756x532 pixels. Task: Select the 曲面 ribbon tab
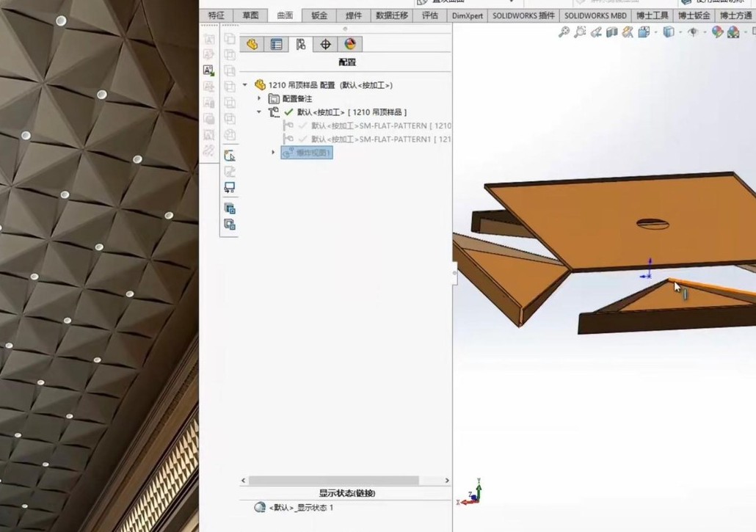tap(285, 15)
